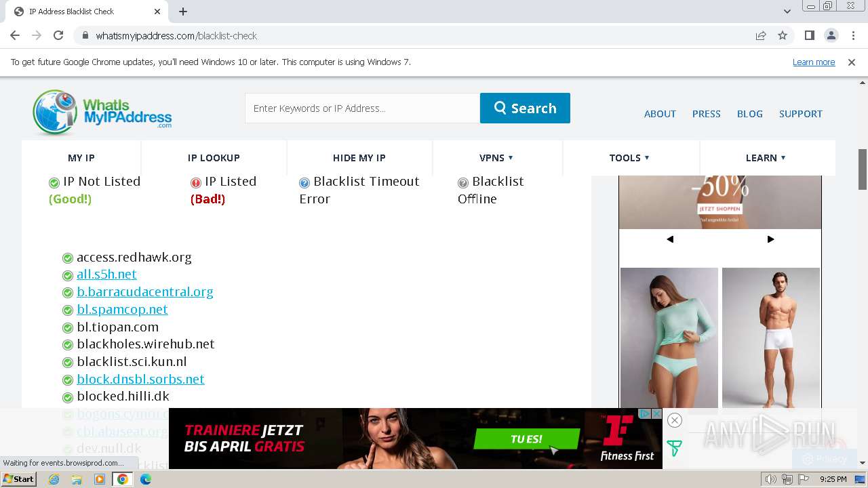This screenshot has width=868, height=488.
Task: Open a new browser tab
Action: click(x=183, y=12)
